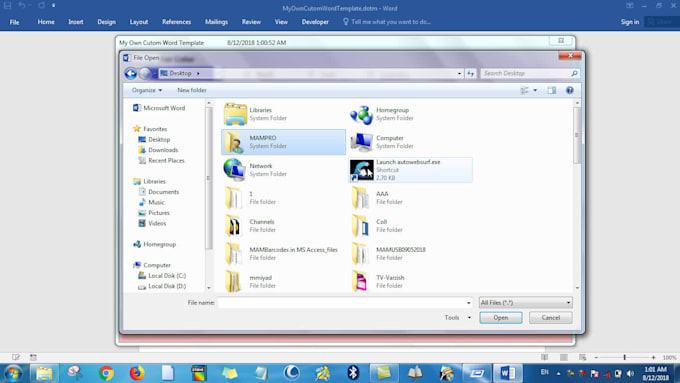Click the Open button
This screenshot has width=680, height=383.
click(500, 318)
